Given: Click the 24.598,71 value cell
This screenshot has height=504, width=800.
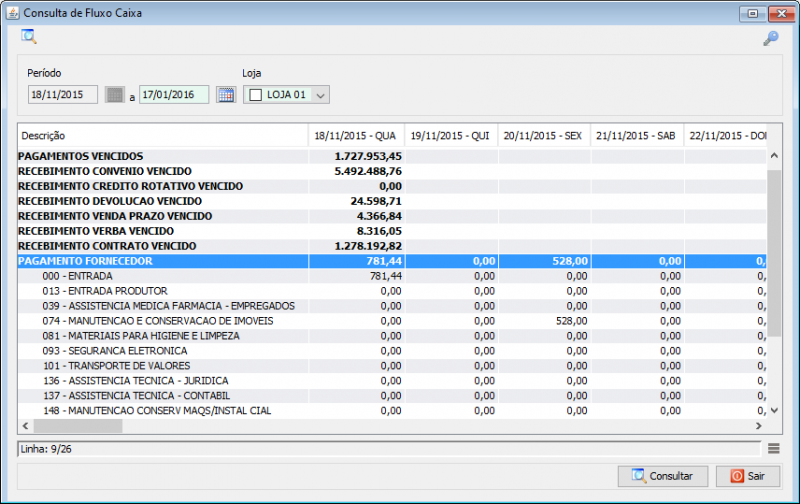Looking at the screenshot, I should pyautogui.click(x=356, y=201).
